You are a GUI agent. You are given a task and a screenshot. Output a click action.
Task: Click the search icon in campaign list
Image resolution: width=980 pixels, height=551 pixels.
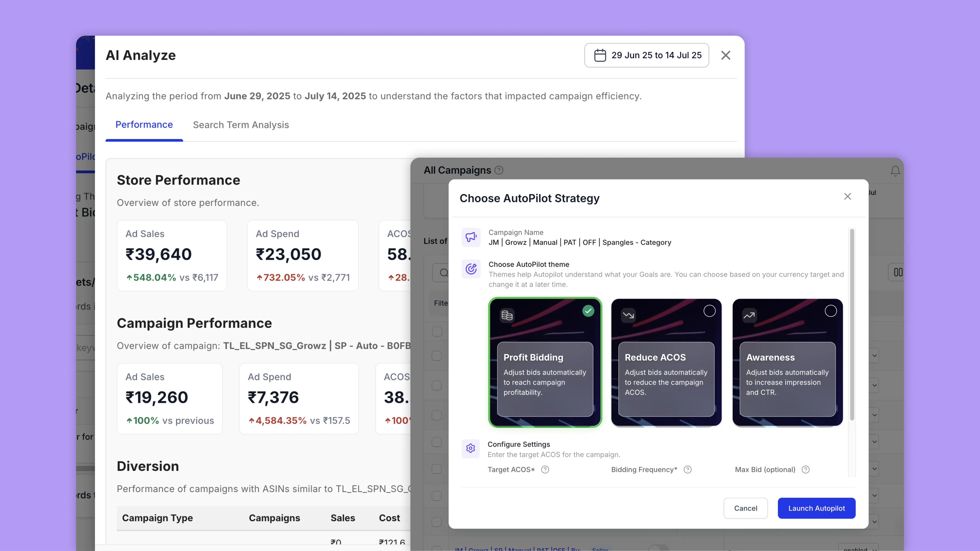click(444, 273)
